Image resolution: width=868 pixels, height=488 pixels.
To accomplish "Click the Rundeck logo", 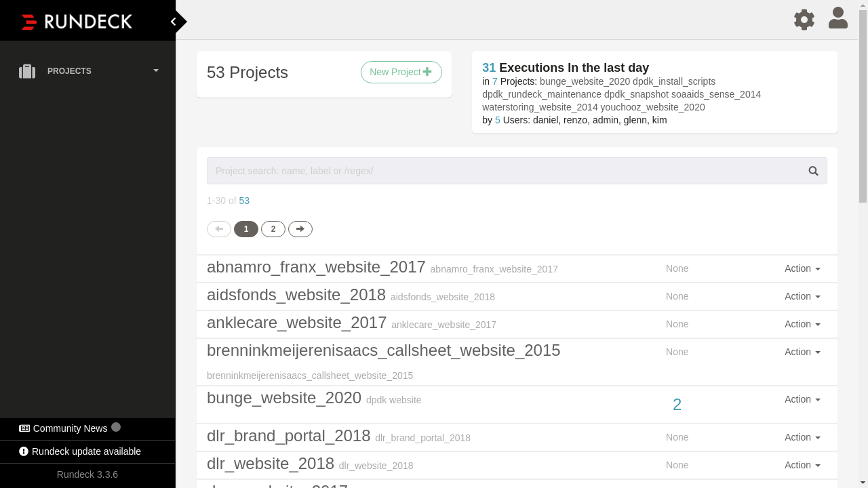I will [77, 22].
